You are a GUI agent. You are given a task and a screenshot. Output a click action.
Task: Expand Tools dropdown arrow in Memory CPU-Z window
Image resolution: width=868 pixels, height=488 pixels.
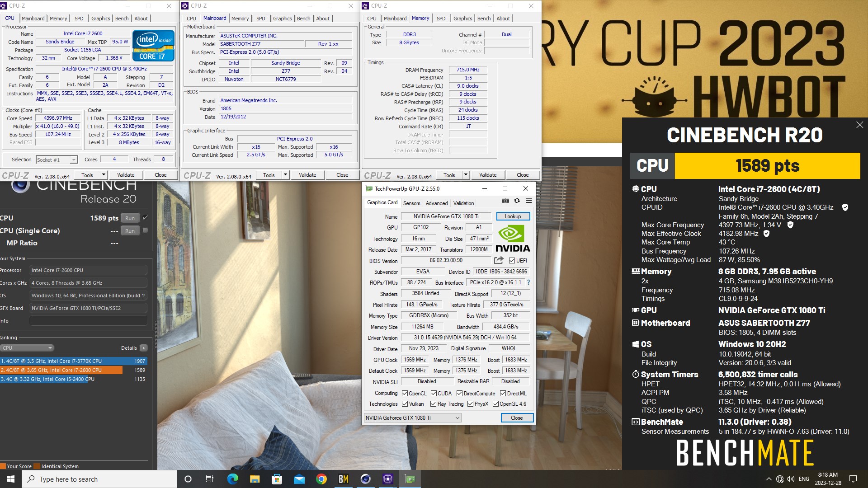pyautogui.click(x=466, y=175)
